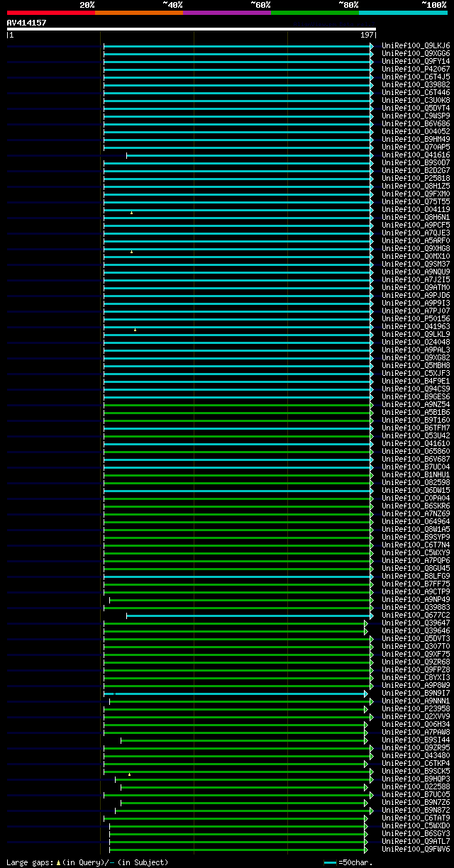Click the purple ~60% legend segment

click(227, 13)
